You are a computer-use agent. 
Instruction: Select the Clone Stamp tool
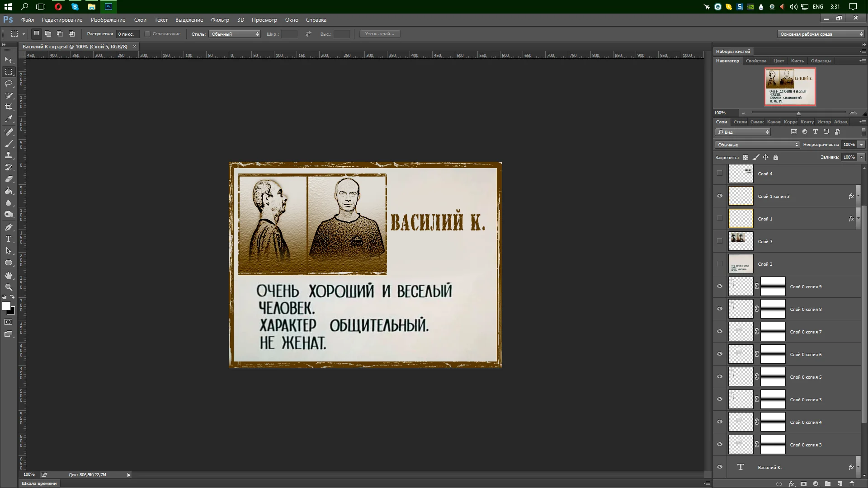tap(9, 155)
